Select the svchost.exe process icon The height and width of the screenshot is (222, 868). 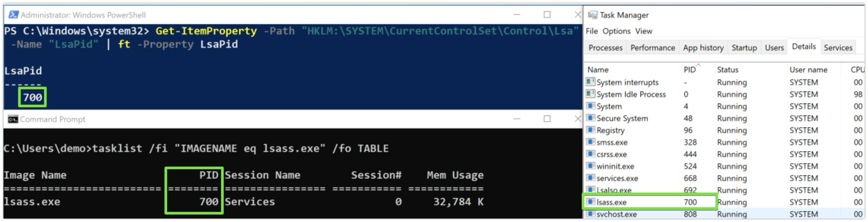tap(592, 214)
